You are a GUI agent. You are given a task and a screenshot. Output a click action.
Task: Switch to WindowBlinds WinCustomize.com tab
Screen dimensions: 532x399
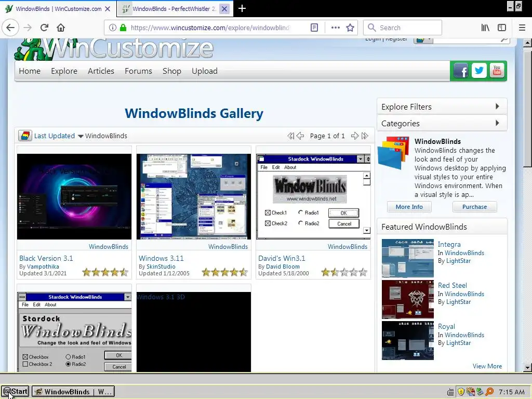click(58, 9)
